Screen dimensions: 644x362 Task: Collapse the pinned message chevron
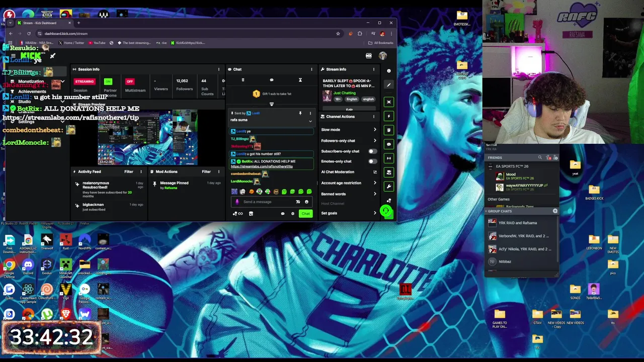point(310,121)
